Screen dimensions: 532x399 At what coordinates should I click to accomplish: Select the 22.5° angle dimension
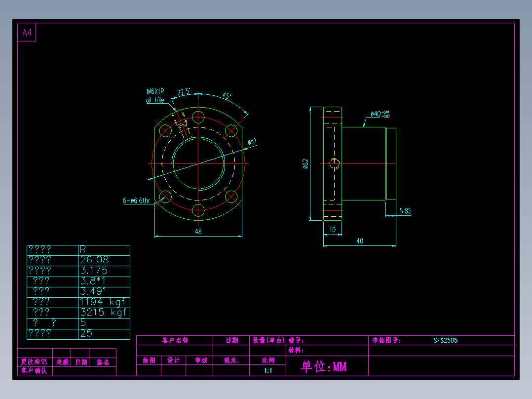click(x=184, y=92)
